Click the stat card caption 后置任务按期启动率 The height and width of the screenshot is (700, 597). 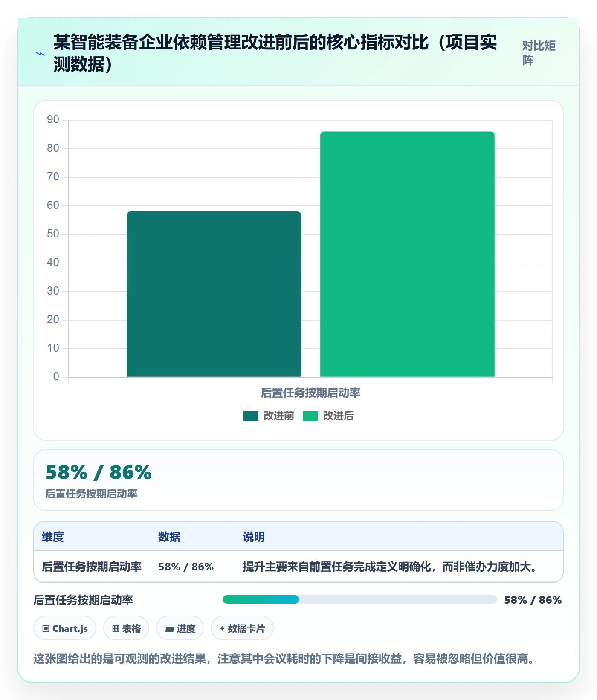91,494
